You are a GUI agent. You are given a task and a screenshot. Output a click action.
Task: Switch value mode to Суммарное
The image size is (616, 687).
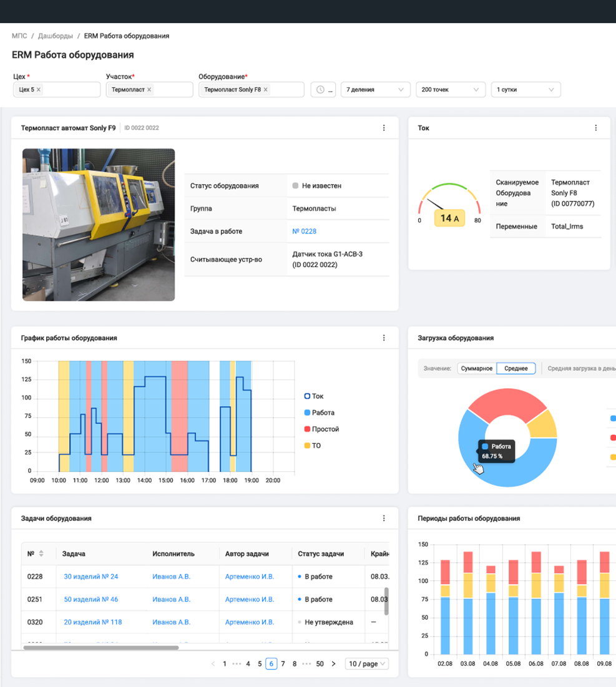tap(477, 368)
